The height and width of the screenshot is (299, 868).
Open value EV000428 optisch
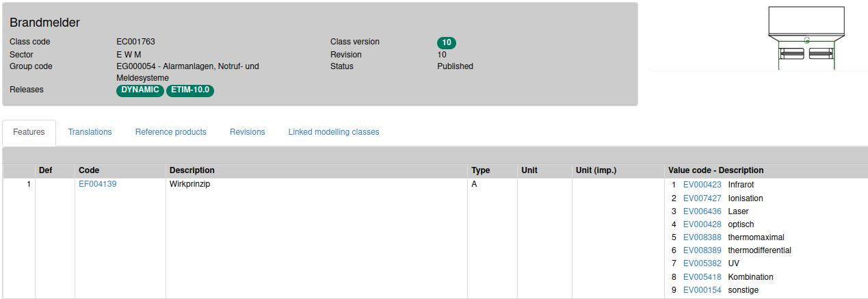click(x=702, y=224)
